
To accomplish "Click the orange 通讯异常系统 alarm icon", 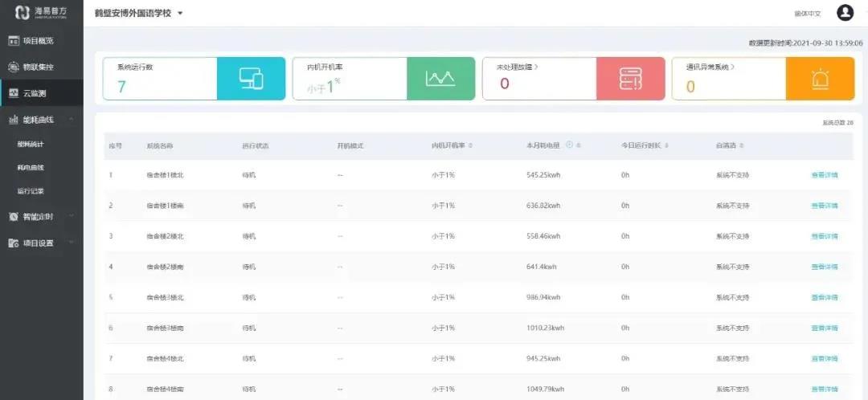I will point(820,79).
